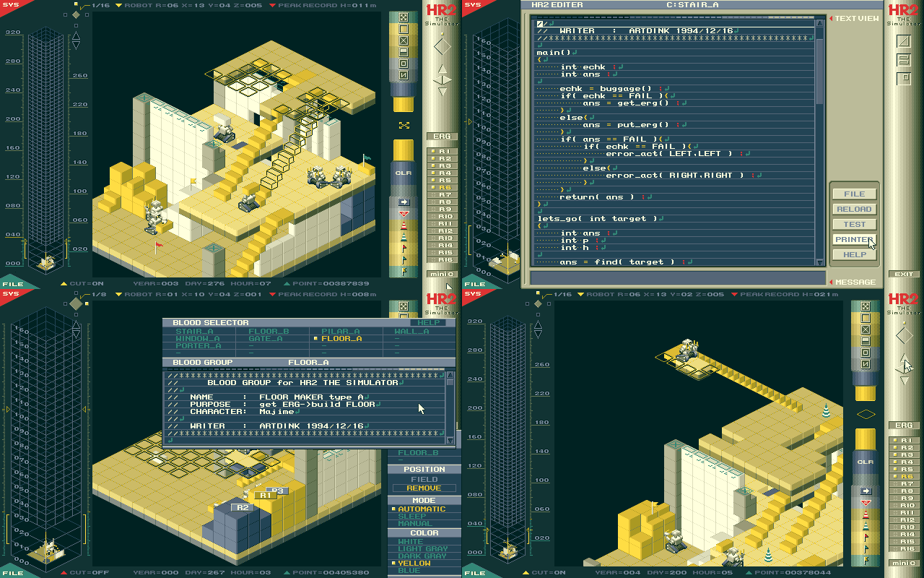Choose the crossed-box tool in the top-left view toolbar
This screenshot has width=924, height=578.
404,40
